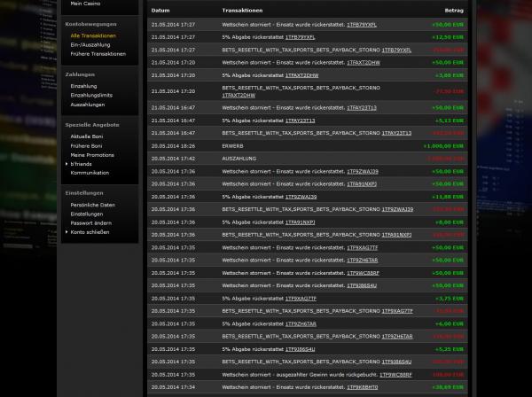Show Aktuelle Boni offers
The height and width of the screenshot is (397, 532).
[86, 137]
